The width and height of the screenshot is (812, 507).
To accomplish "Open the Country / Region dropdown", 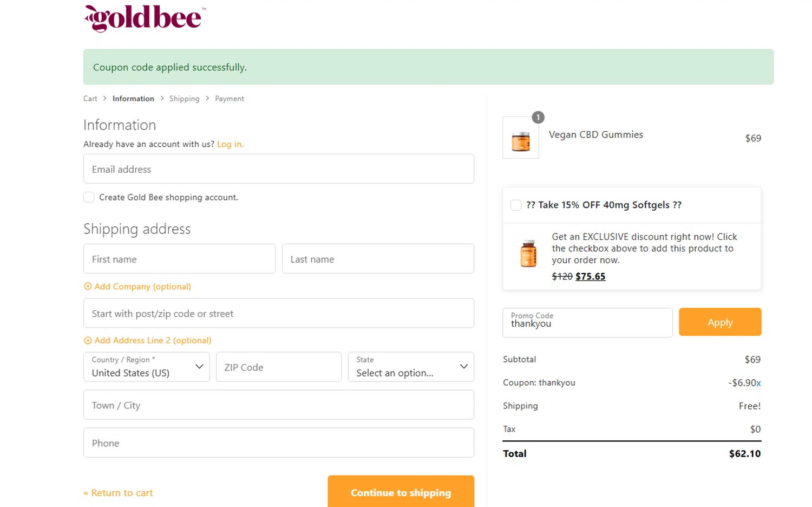I will [x=146, y=367].
